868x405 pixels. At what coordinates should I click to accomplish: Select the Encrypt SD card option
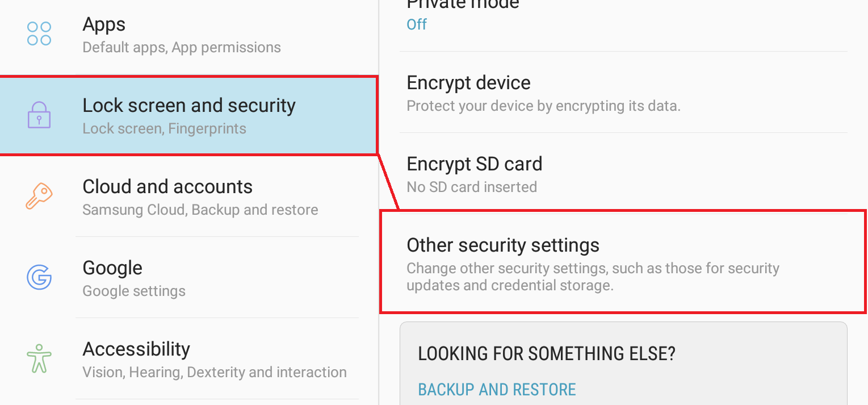click(475, 164)
